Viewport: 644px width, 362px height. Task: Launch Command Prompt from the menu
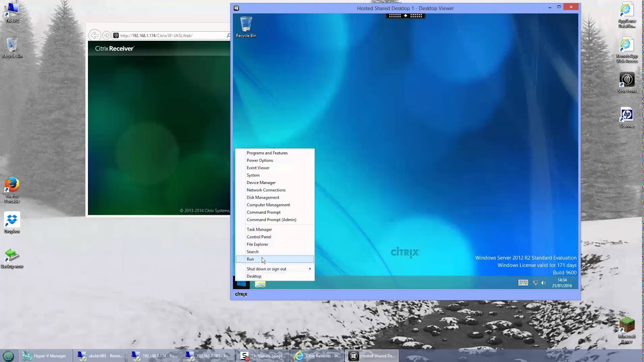[275, 212]
